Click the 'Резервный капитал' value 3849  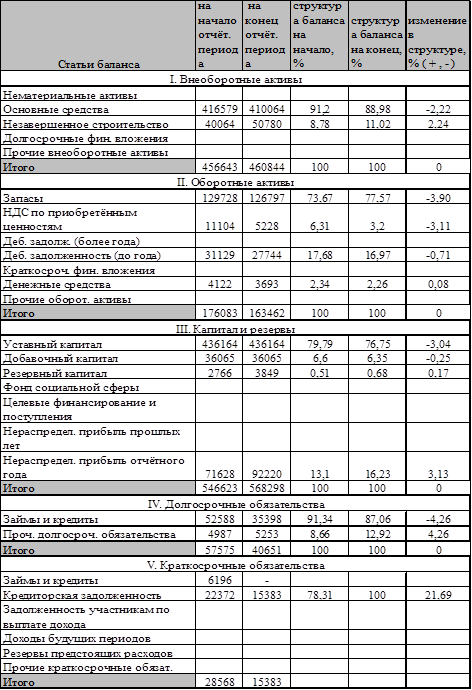click(266, 373)
